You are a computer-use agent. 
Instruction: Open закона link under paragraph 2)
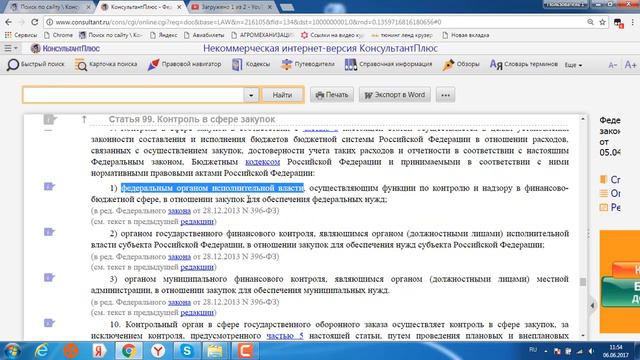coord(179,256)
